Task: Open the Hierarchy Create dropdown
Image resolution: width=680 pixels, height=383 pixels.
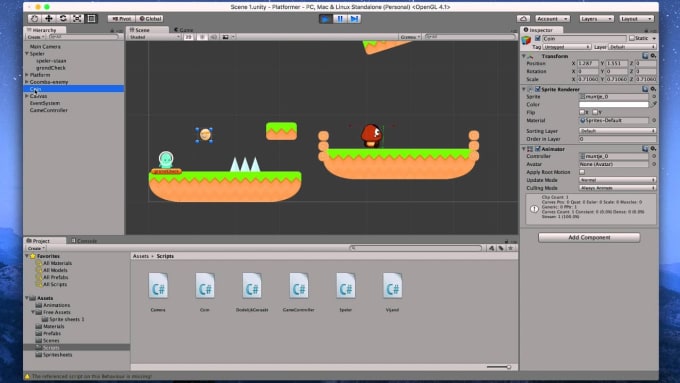Action: tap(36, 37)
